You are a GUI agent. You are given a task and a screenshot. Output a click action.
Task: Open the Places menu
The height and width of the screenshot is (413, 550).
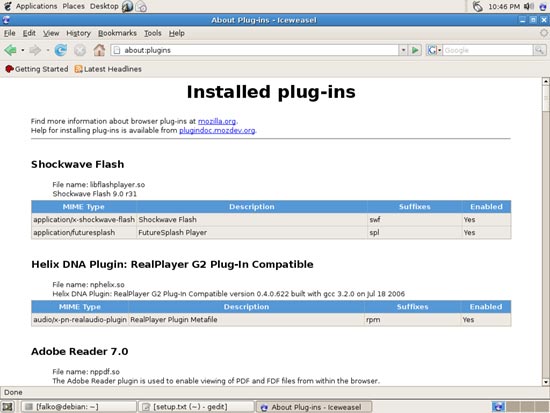[x=74, y=6]
